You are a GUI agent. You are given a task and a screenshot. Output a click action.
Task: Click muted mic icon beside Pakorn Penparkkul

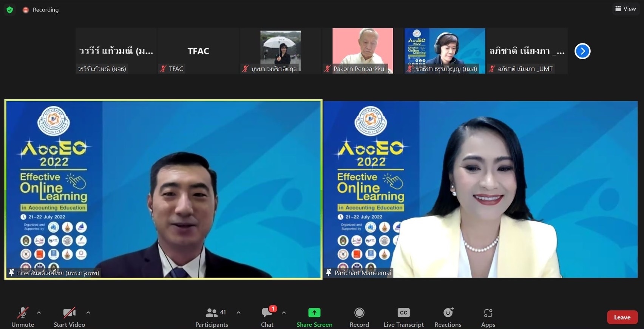pos(327,69)
